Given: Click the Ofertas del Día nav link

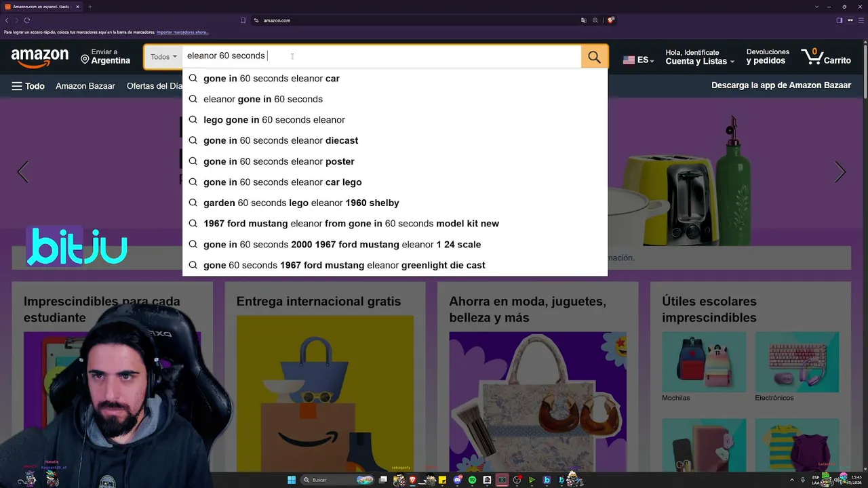Looking at the screenshot, I should point(154,86).
